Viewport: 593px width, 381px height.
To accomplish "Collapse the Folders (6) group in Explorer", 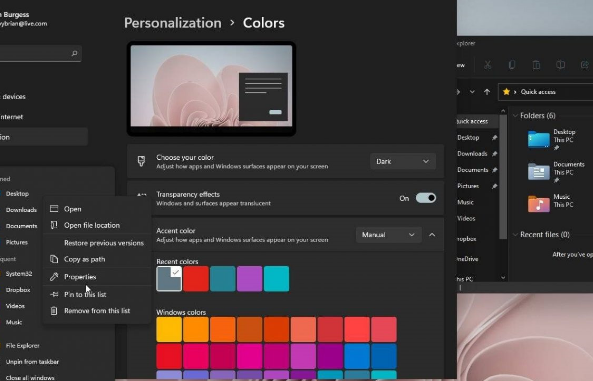I will tap(515, 115).
